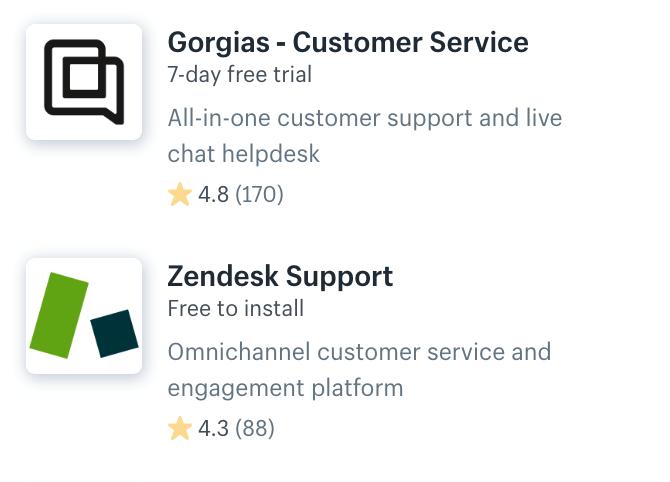The image size is (670, 482).
Task: Open Zendesk 4.3 rating review count
Action: click(x=236, y=428)
